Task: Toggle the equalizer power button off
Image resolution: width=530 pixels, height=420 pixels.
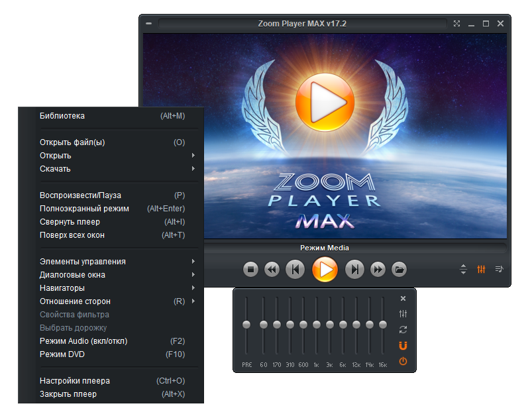Action: (x=403, y=361)
